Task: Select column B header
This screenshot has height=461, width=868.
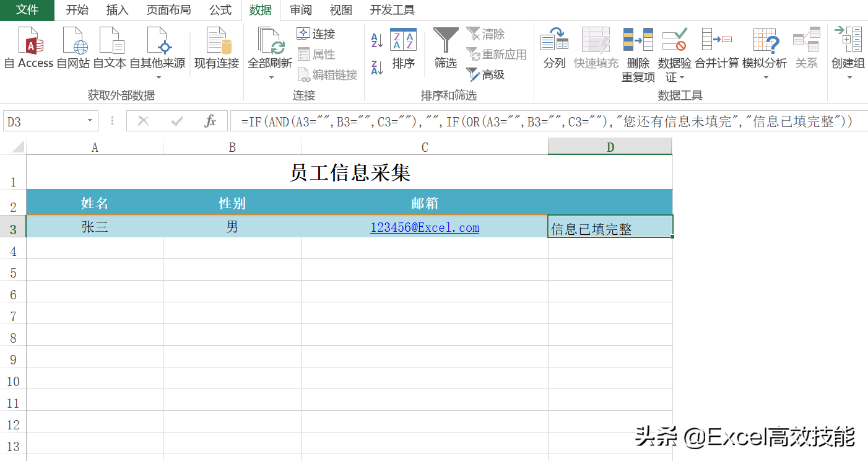Action: [x=232, y=147]
